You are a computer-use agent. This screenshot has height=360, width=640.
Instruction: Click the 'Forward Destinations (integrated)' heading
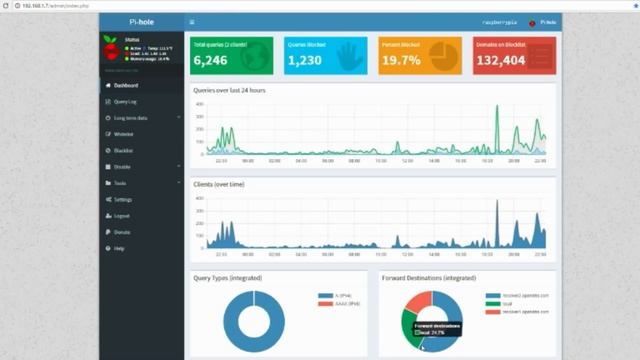pos(429,278)
